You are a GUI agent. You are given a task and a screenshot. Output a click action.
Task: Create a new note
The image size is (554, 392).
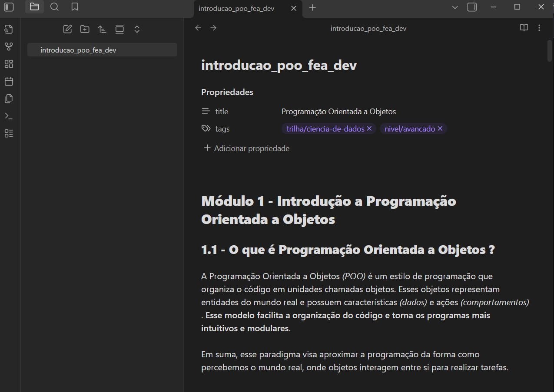(x=67, y=29)
